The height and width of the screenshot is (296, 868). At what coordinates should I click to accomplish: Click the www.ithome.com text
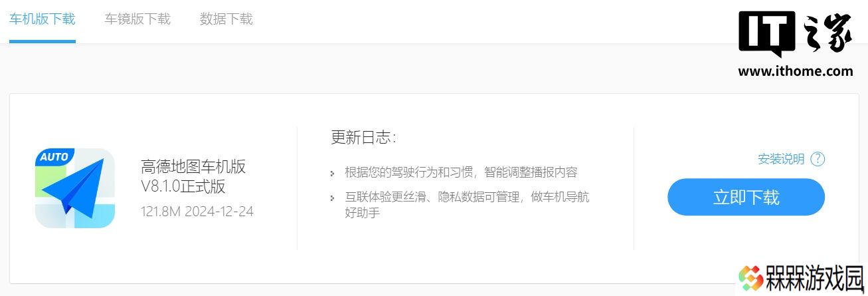pyautogui.click(x=796, y=71)
